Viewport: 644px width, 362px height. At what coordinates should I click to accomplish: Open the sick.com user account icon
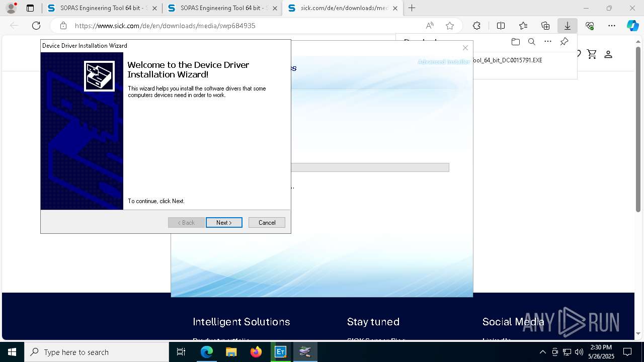click(x=608, y=54)
